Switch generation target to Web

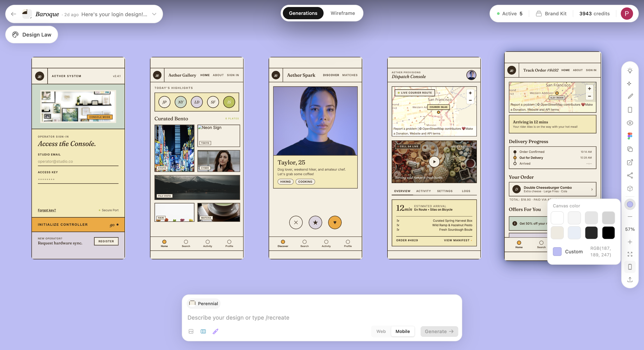[x=381, y=331]
